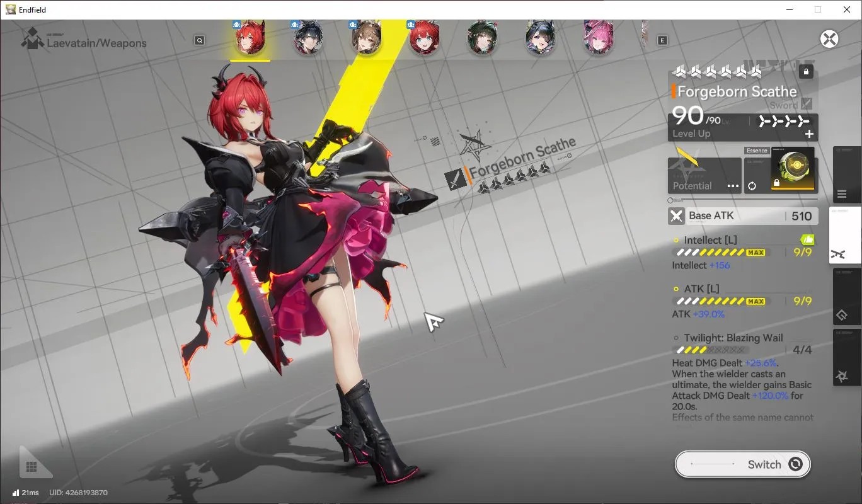Select the locked Essence item thumbnail

click(793, 169)
